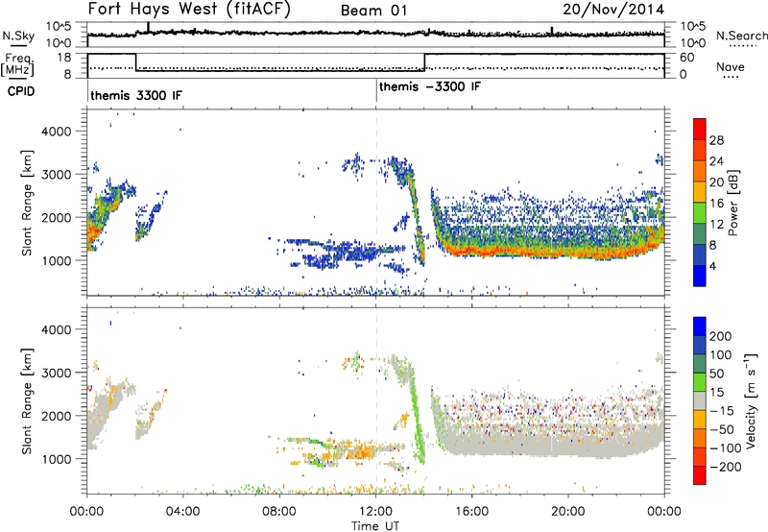
Task: Click time tick label '04:00'
Action: pos(182,512)
